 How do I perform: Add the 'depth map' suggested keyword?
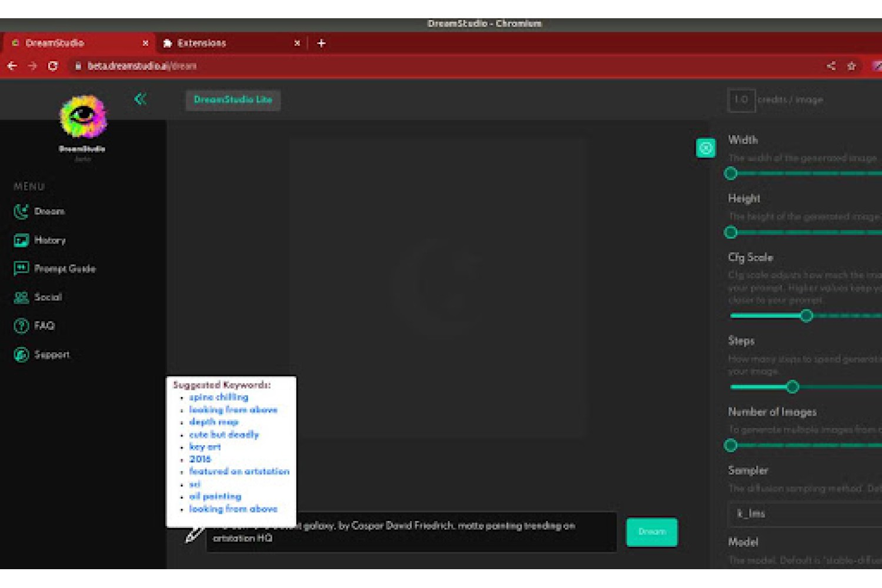[213, 422]
